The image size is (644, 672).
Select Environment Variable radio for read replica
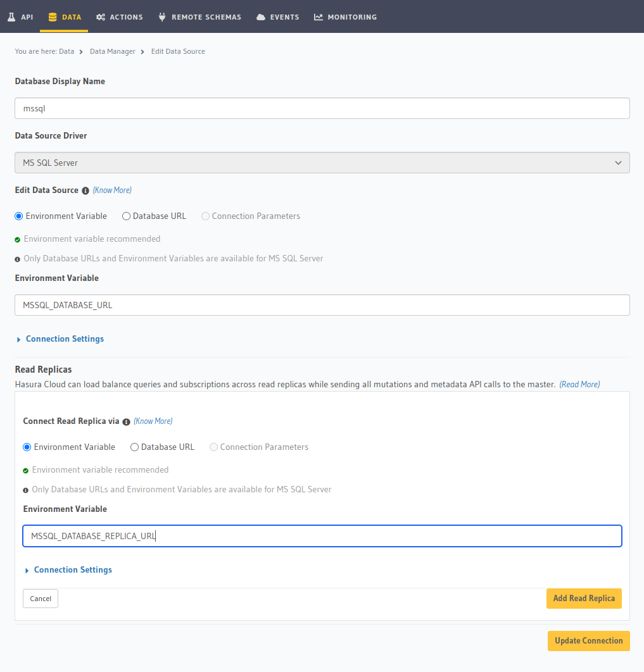coord(27,447)
